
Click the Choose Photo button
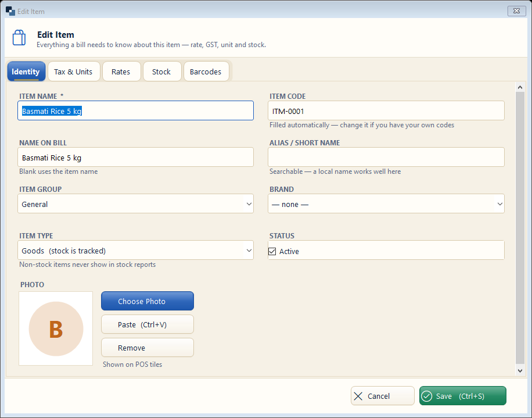(x=148, y=301)
